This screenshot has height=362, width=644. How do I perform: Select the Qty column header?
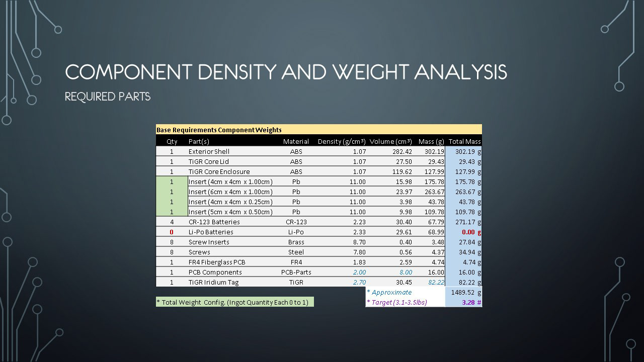click(172, 141)
